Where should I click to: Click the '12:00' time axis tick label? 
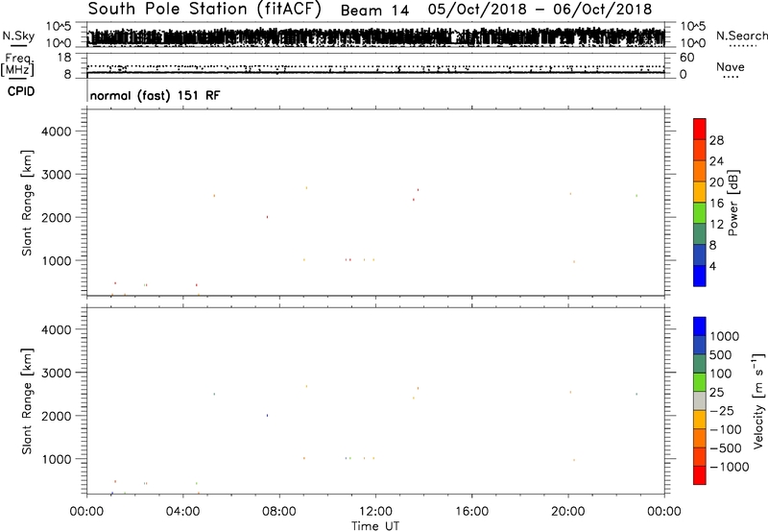pyautogui.click(x=375, y=512)
